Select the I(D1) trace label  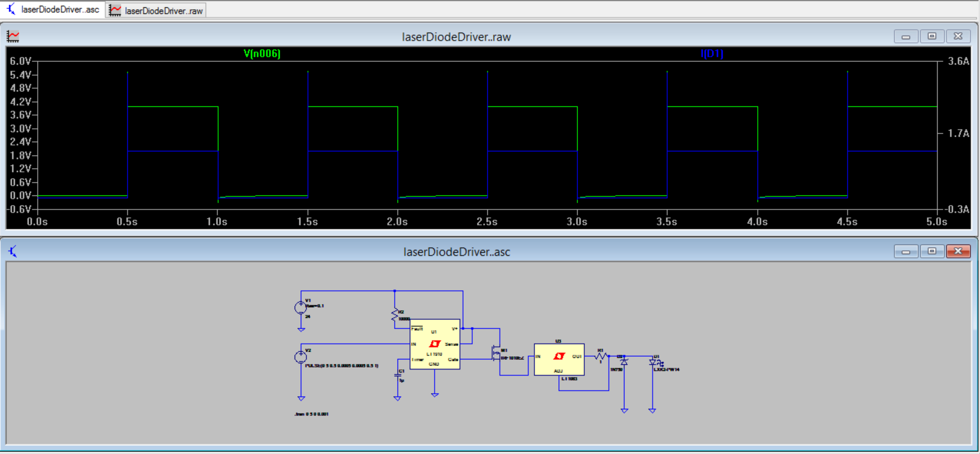pos(712,53)
